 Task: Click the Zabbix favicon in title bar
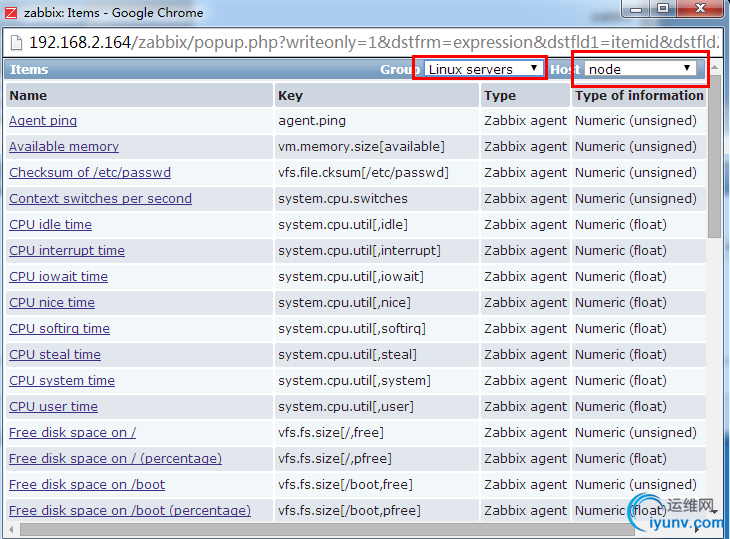tap(11, 13)
